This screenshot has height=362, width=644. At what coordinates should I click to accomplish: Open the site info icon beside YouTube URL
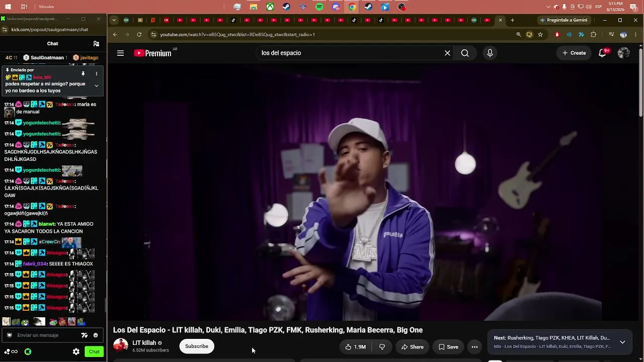point(153,35)
